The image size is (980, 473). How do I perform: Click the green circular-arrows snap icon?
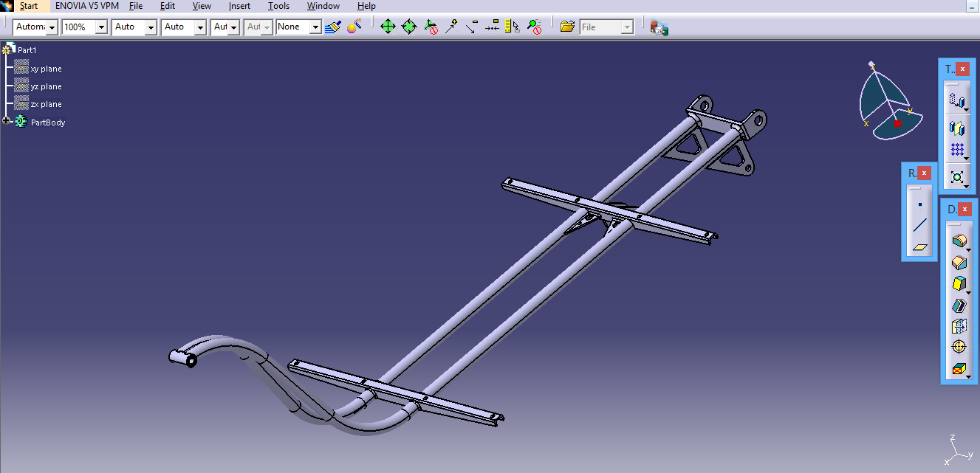point(409,27)
